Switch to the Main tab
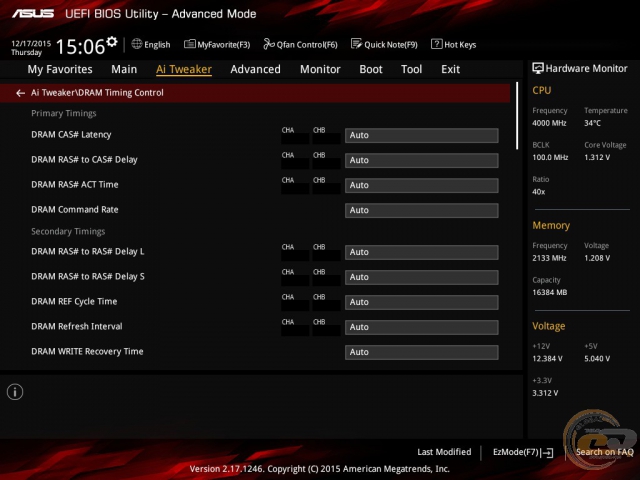 [124, 69]
